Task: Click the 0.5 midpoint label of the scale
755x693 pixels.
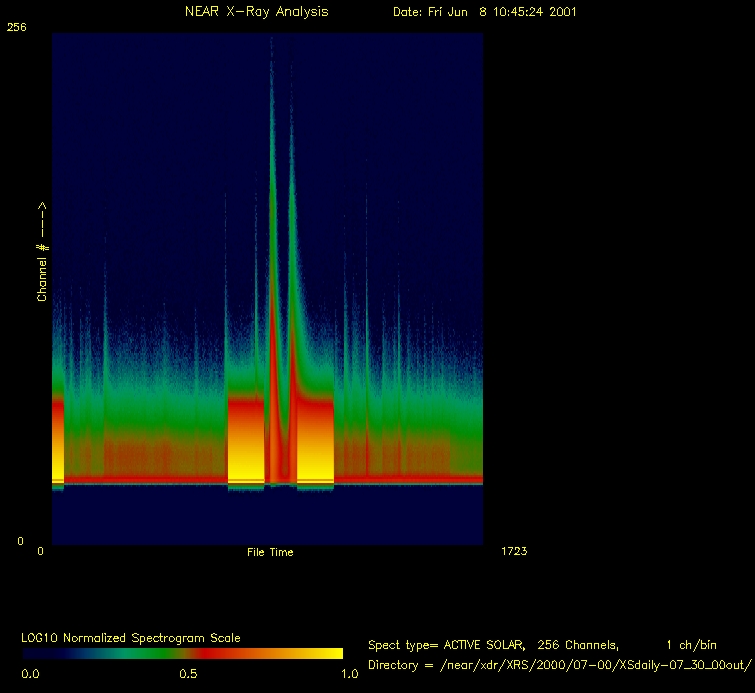Action: (187, 674)
